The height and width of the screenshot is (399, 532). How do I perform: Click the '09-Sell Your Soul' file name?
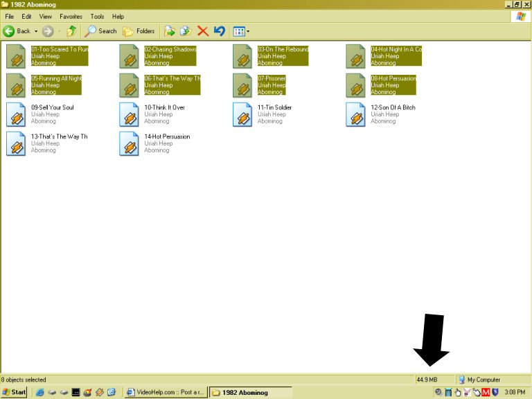[x=52, y=107]
